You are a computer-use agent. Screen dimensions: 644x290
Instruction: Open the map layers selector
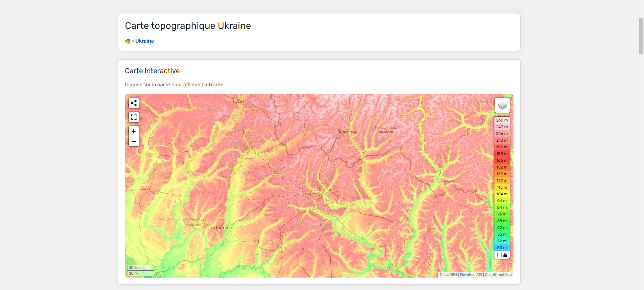[502, 106]
